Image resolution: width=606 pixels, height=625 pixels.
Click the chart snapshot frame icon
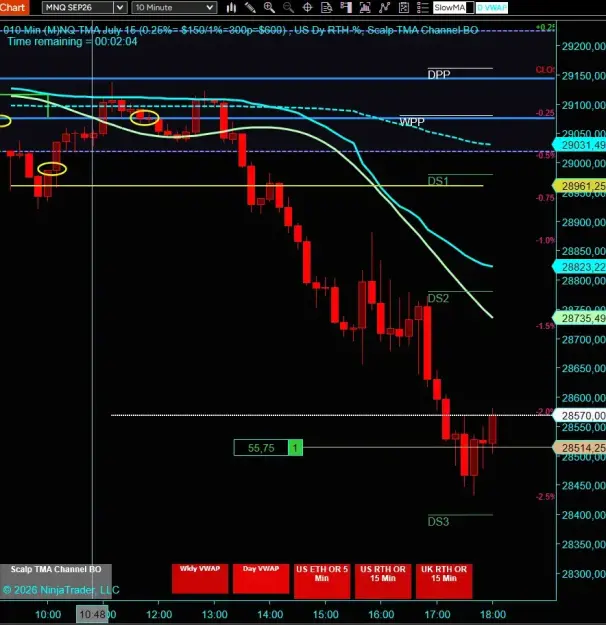(x=365, y=8)
